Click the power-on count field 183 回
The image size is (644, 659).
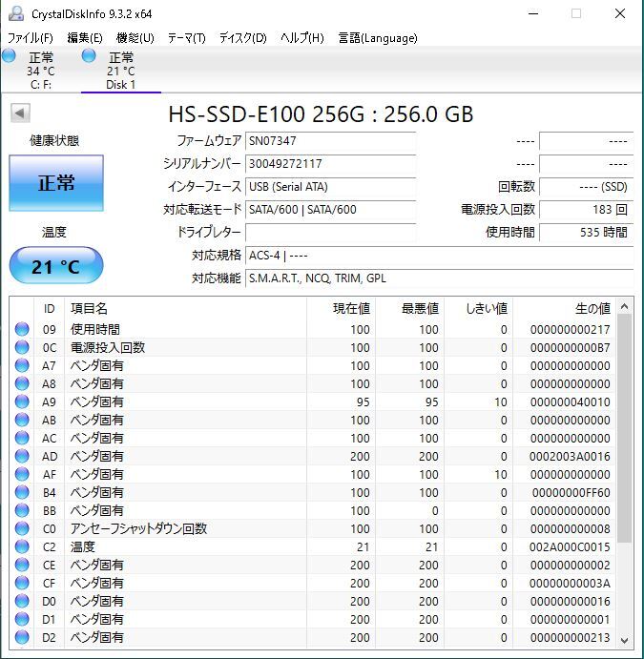[587, 209]
